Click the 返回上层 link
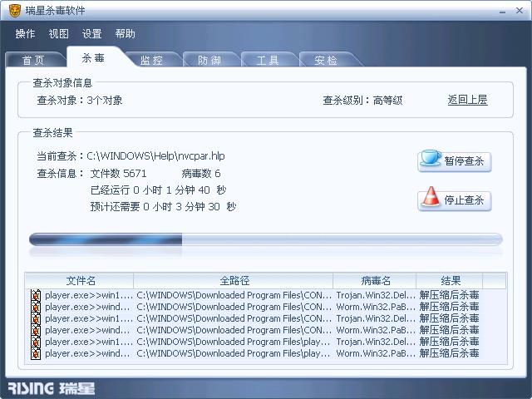This screenshot has width=532, height=399. 467,100
